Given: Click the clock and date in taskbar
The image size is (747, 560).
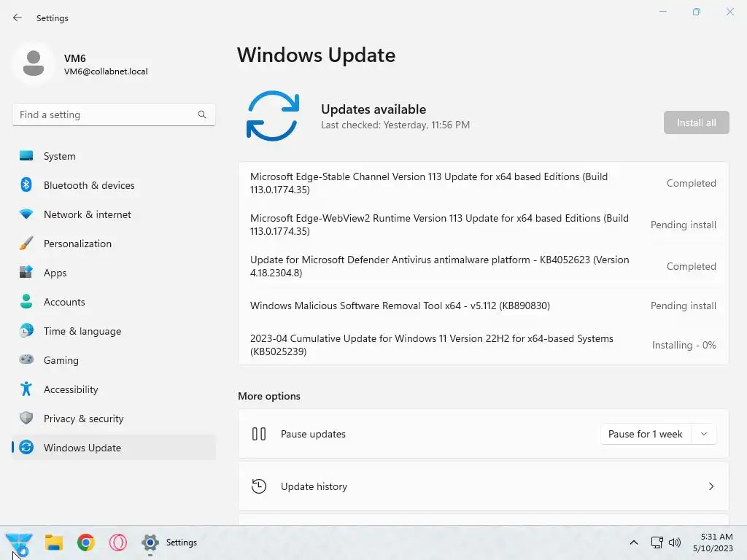Looking at the screenshot, I should pyautogui.click(x=713, y=542).
